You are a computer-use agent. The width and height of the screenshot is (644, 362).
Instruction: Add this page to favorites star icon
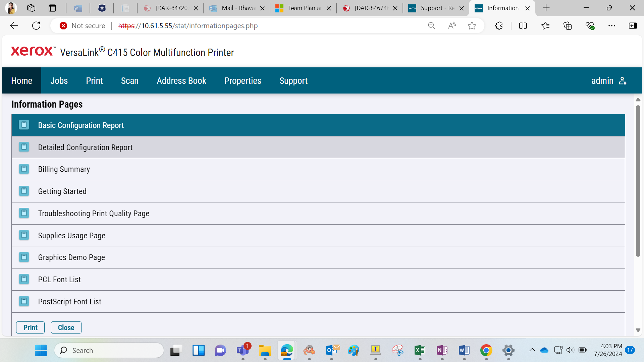pos(472,26)
